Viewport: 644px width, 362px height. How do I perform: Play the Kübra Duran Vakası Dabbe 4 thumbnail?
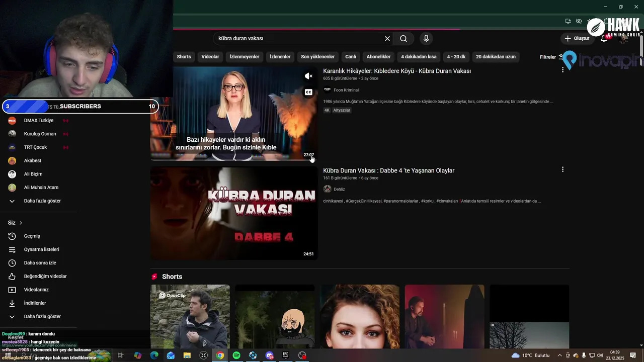(x=234, y=213)
